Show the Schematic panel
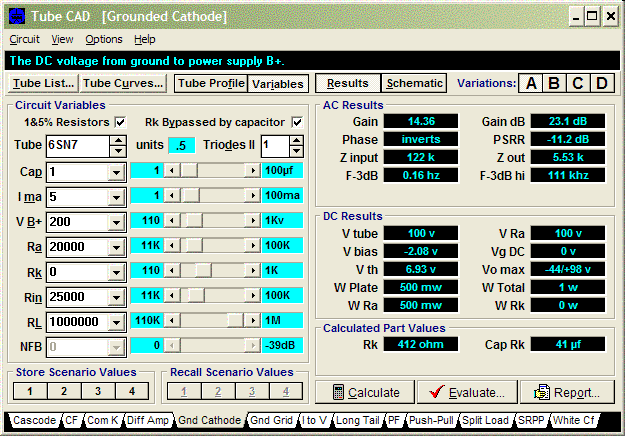The image size is (625, 436). [x=414, y=83]
